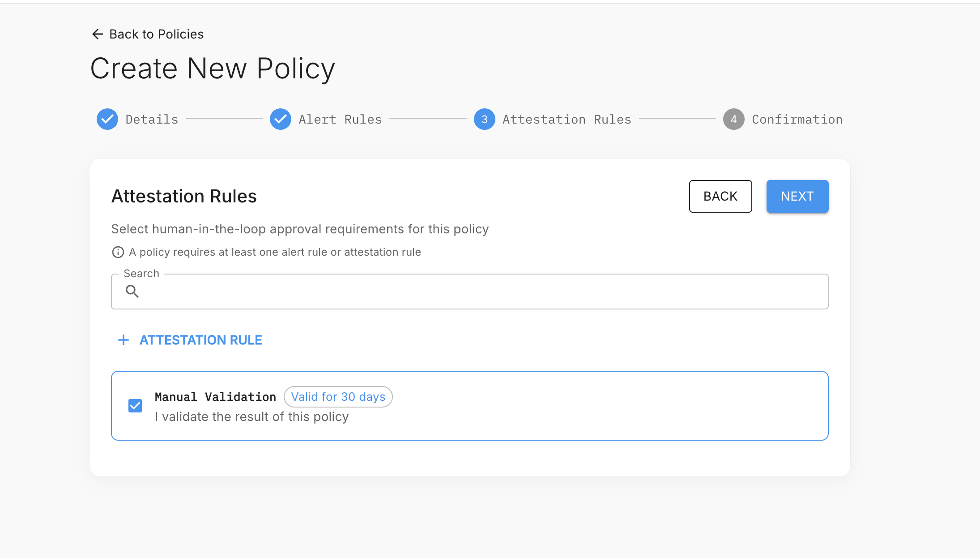Viewport: 980px width, 558px height.
Task: Click the plus icon for adding attestation rule
Action: coord(124,340)
